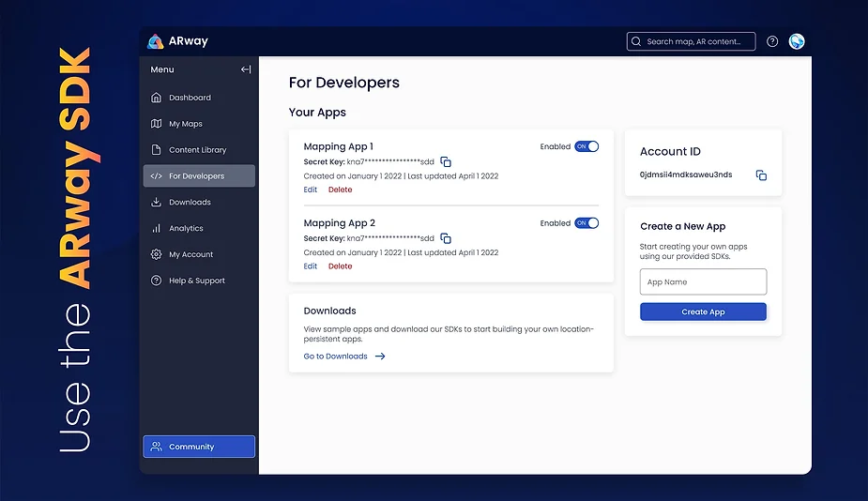Collapse the Menu sidebar arrow

click(246, 69)
